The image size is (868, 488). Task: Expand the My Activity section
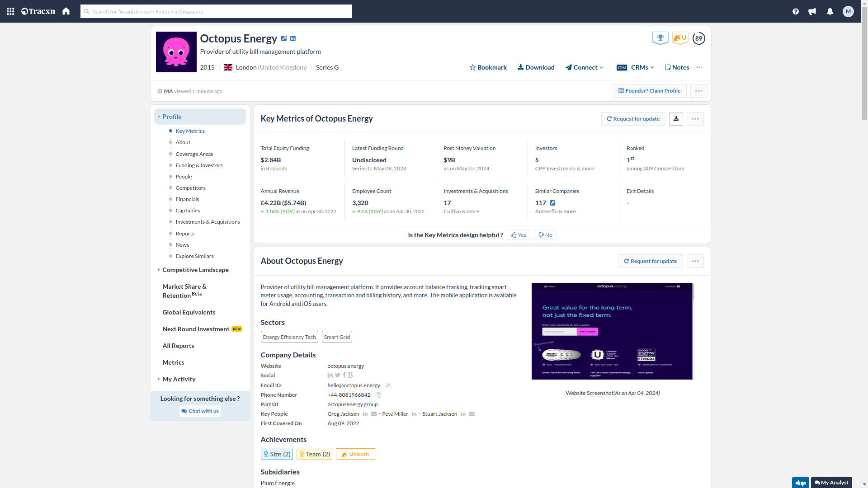tap(179, 379)
